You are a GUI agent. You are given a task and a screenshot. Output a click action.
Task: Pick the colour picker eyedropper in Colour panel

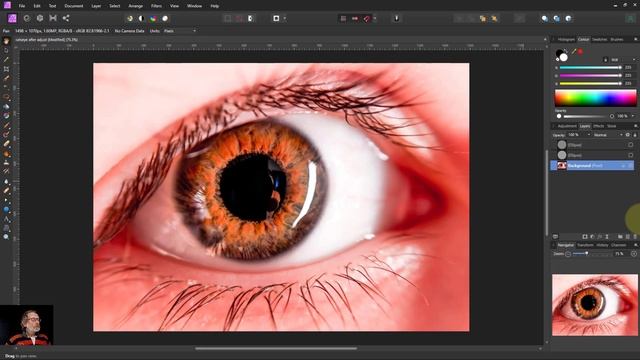click(x=573, y=52)
